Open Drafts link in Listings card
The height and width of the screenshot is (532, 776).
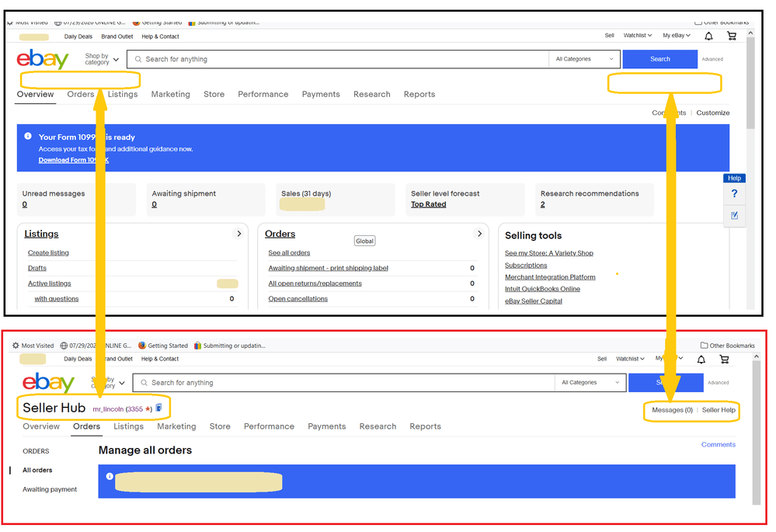tap(37, 268)
